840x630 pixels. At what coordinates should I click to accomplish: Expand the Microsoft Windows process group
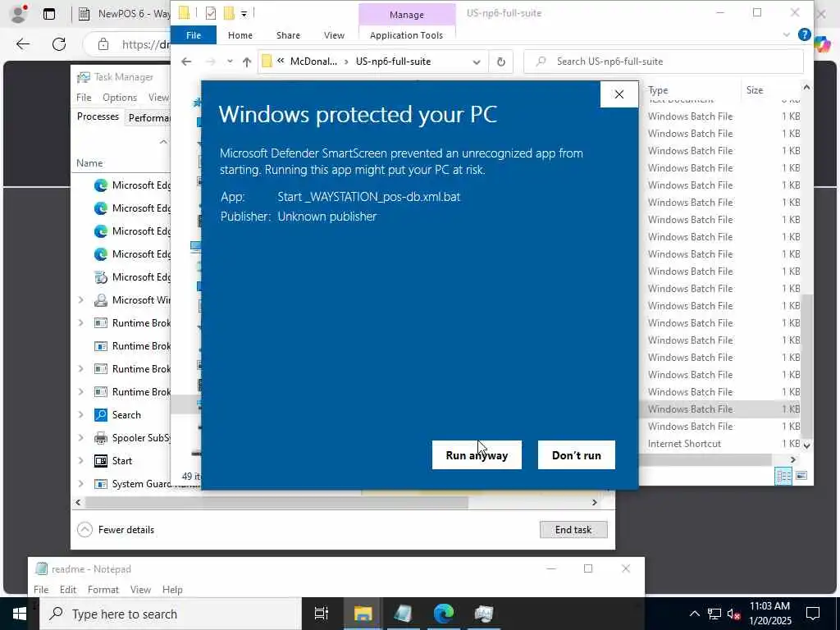tap(81, 300)
